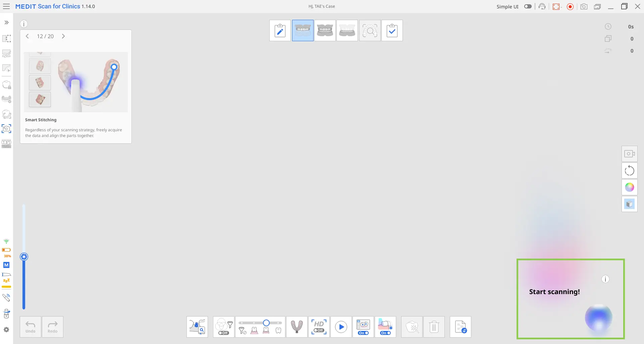644x344 pixels.
Task: Click the scanner sleep zzz icon
Action: 6,277
